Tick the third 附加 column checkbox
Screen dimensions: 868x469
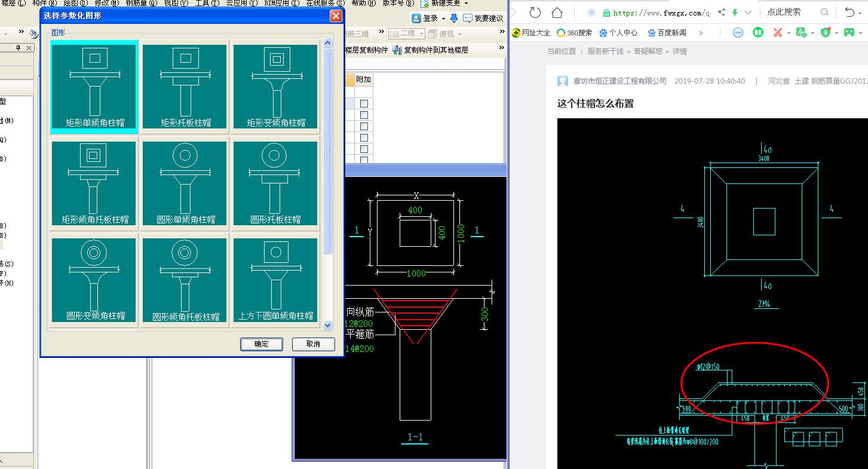364,127
